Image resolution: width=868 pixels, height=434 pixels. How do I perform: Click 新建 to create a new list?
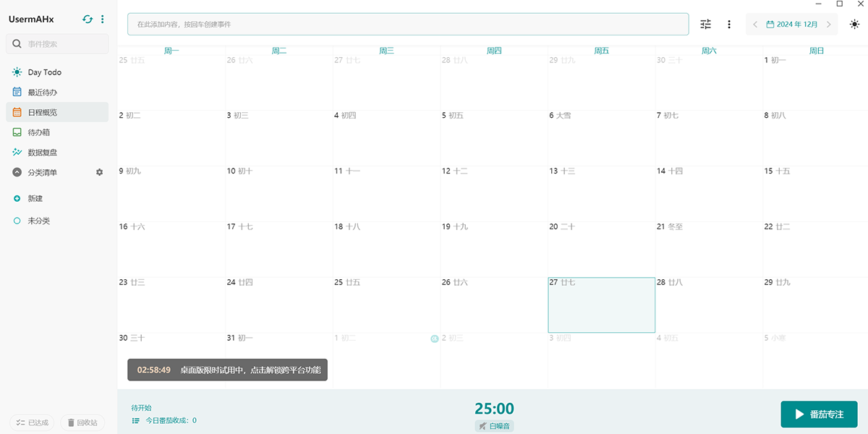(x=35, y=198)
